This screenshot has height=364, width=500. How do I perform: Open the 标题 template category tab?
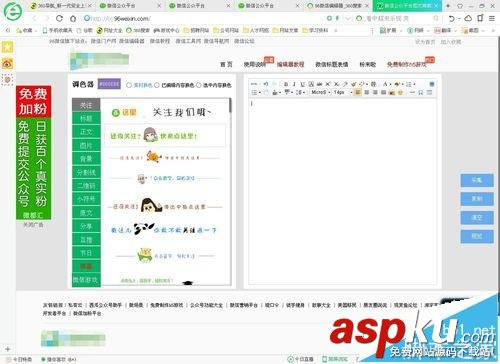86,119
